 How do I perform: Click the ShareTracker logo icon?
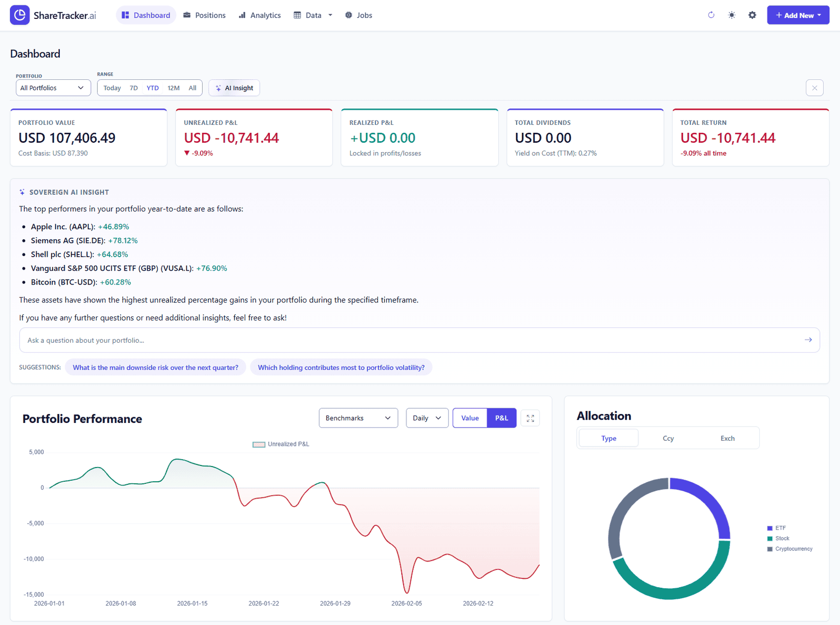point(19,15)
